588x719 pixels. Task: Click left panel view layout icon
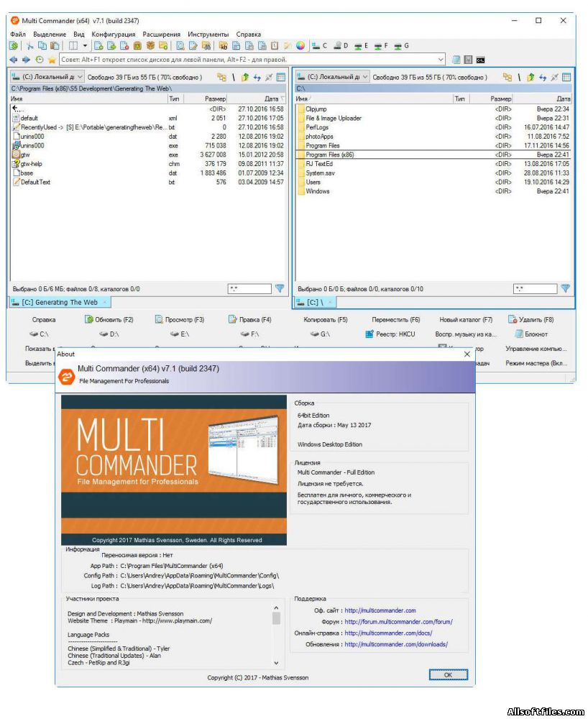281,77
